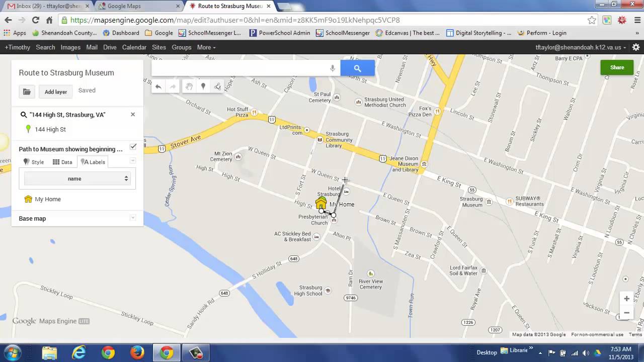Select the add marker pin tool
The height and width of the screenshot is (362, 644).
[203, 86]
